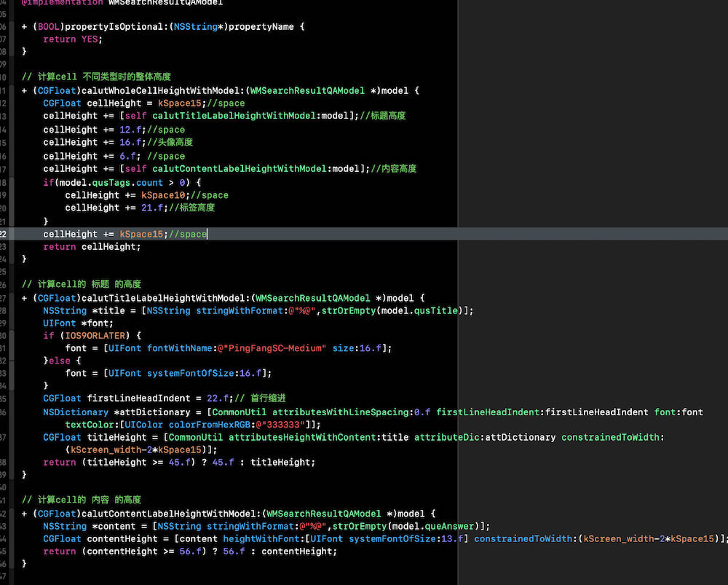Click 'systemFontOfSize:13.f' call
This screenshot has width=728, height=585.
[406, 539]
